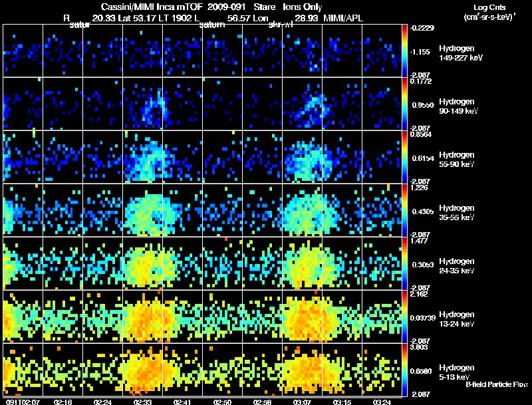
Task: Click the color scale bar of the 13-24 keV row
Action: (x=404, y=317)
